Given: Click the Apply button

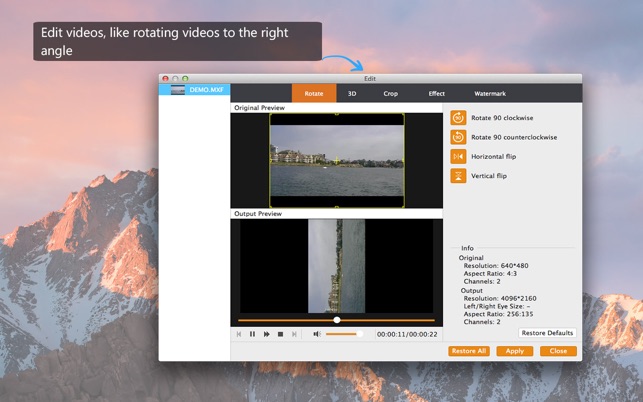Looking at the screenshot, I should [514, 351].
